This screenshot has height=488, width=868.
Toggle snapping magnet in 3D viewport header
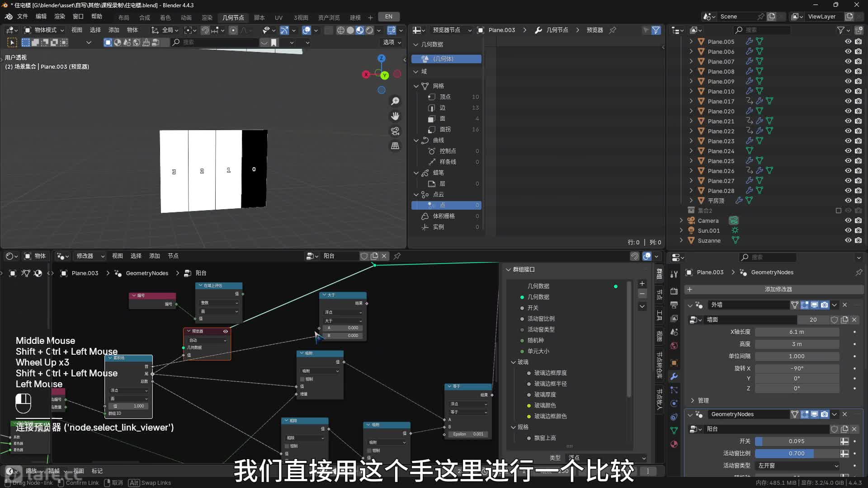coord(205,30)
